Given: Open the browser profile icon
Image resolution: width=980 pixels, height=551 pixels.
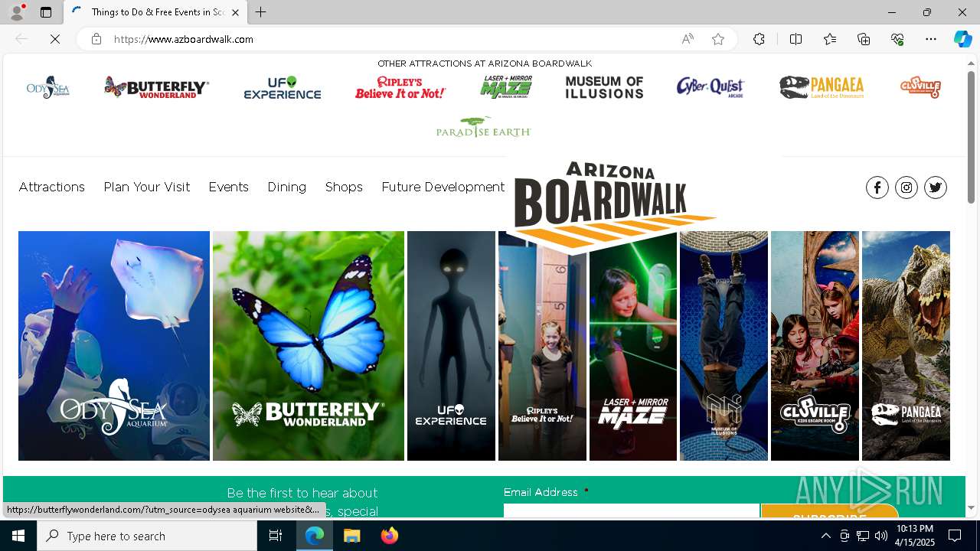Looking at the screenshot, I should coord(17,12).
